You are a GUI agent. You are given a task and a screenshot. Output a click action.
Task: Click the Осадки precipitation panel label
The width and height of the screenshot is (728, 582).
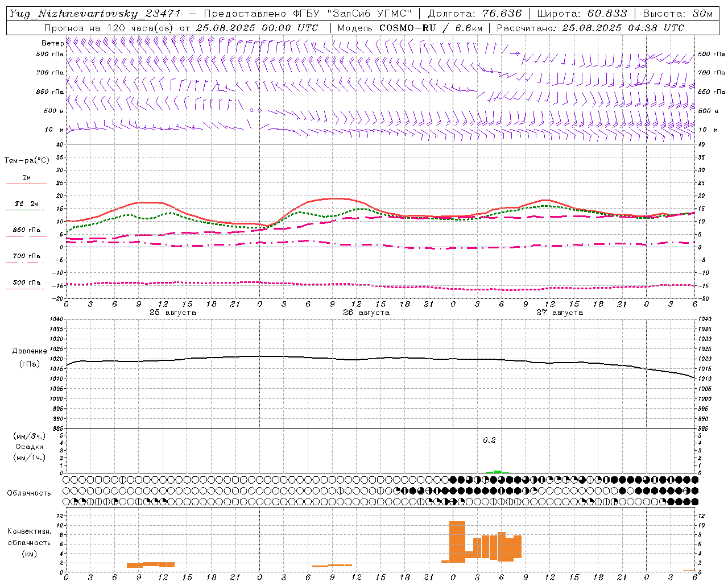[29, 447]
